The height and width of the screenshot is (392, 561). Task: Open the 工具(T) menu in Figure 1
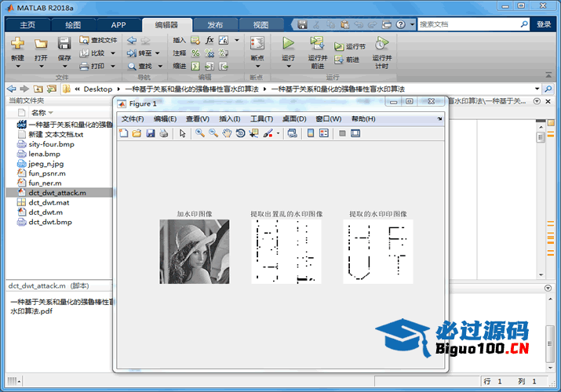261,118
